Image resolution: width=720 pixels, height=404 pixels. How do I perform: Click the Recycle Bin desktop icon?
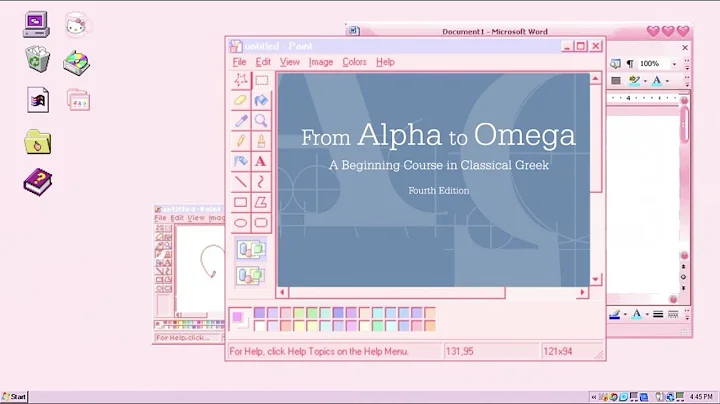pyautogui.click(x=37, y=59)
